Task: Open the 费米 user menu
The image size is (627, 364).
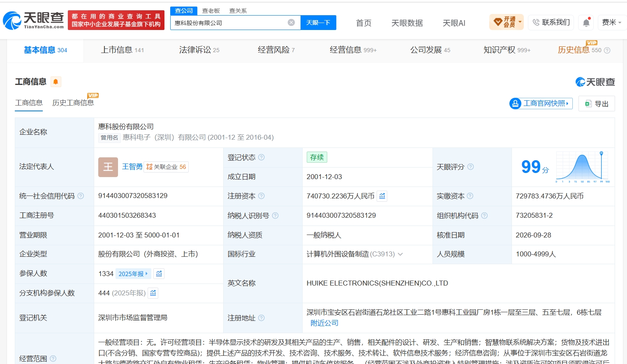Action: pyautogui.click(x=611, y=22)
